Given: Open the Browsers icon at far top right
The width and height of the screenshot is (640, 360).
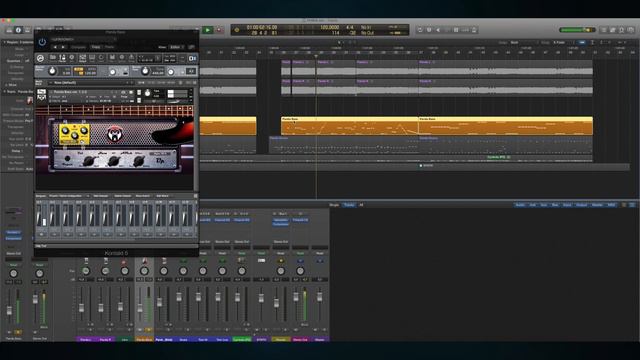Looking at the screenshot, I should click(631, 30).
